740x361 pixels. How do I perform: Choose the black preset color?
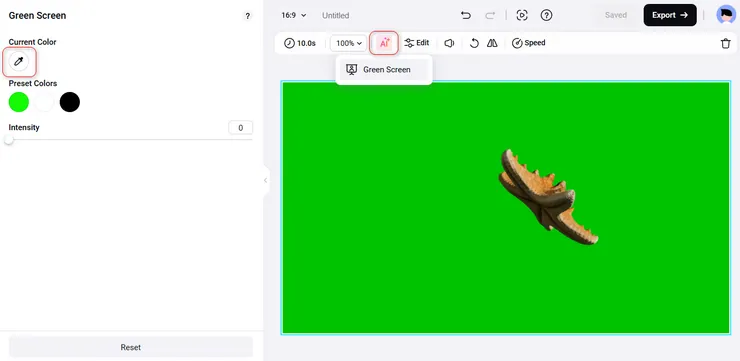[x=70, y=102]
